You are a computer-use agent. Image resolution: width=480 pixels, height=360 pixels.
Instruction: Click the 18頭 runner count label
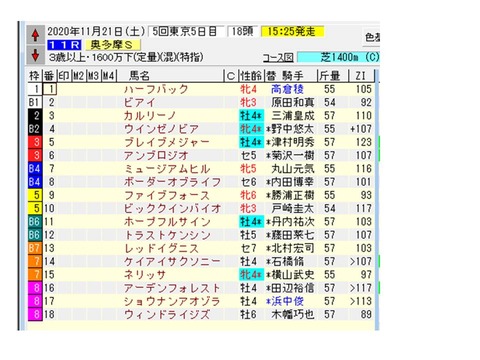pyautogui.click(x=243, y=32)
